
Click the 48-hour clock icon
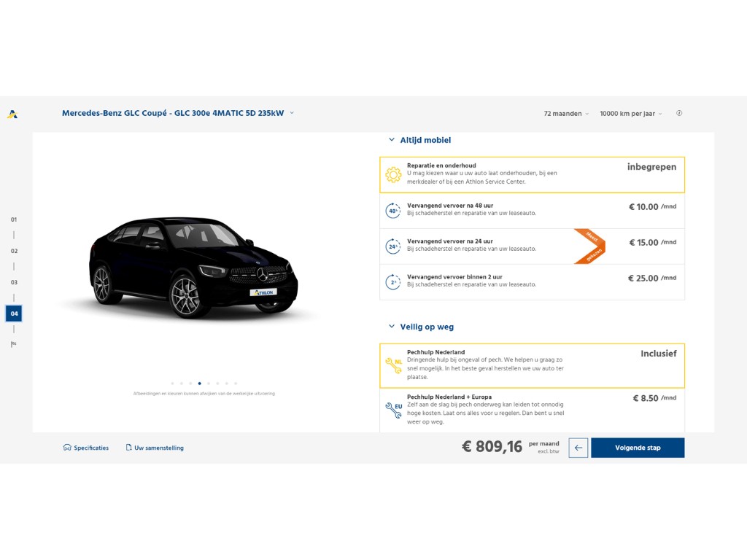[393, 211]
